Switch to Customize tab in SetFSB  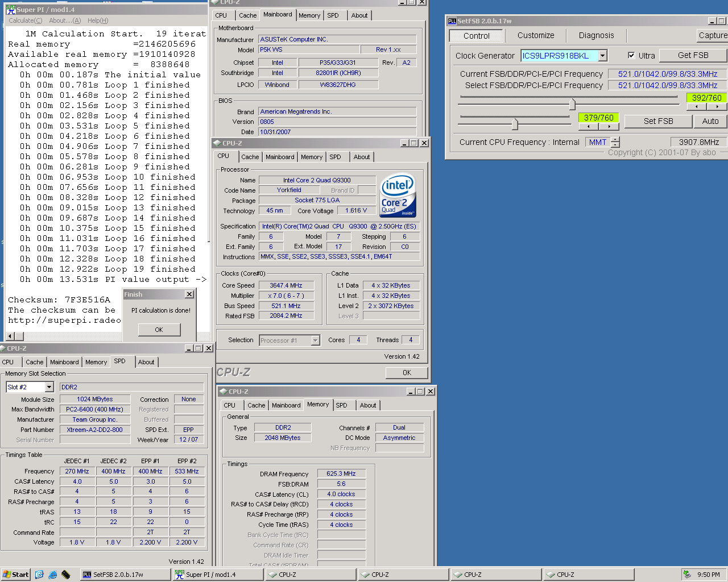pos(536,35)
